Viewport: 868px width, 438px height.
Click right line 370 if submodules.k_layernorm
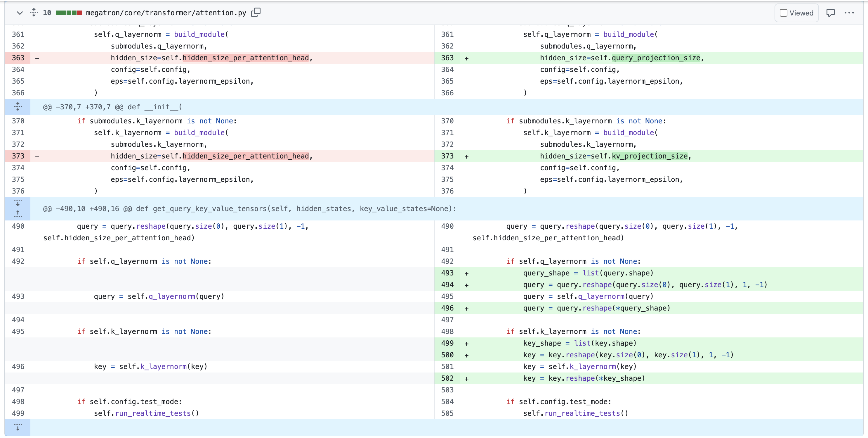pyautogui.click(x=586, y=121)
